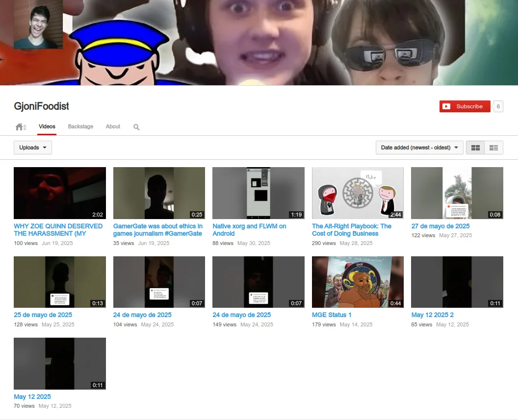
Task: Play the 0:11 'May 12 2025' bottom thumbnail
Action: coord(60,364)
